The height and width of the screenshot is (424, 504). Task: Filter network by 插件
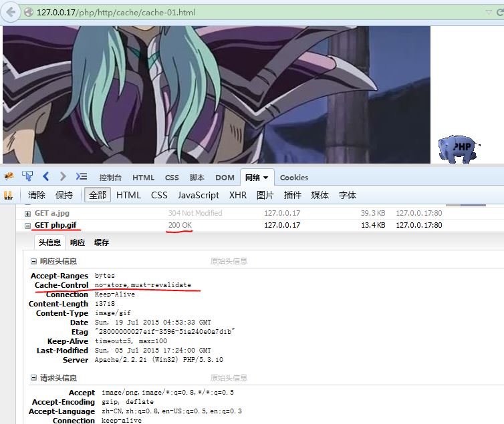[x=293, y=195]
